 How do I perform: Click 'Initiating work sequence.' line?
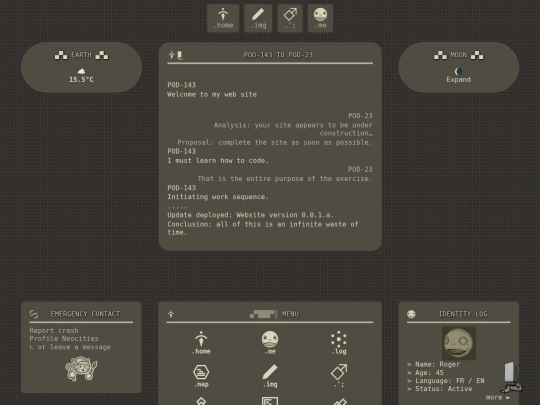218,197
